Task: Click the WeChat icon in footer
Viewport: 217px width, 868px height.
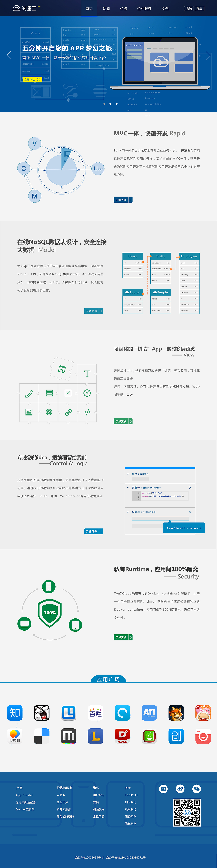Action: tap(197, 789)
